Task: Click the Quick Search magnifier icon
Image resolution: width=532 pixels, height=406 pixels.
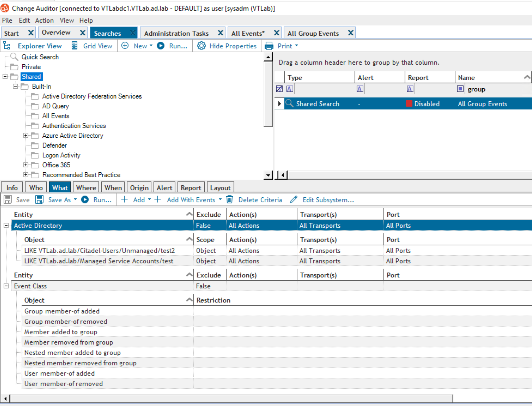Action: click(x=14, y=57)
